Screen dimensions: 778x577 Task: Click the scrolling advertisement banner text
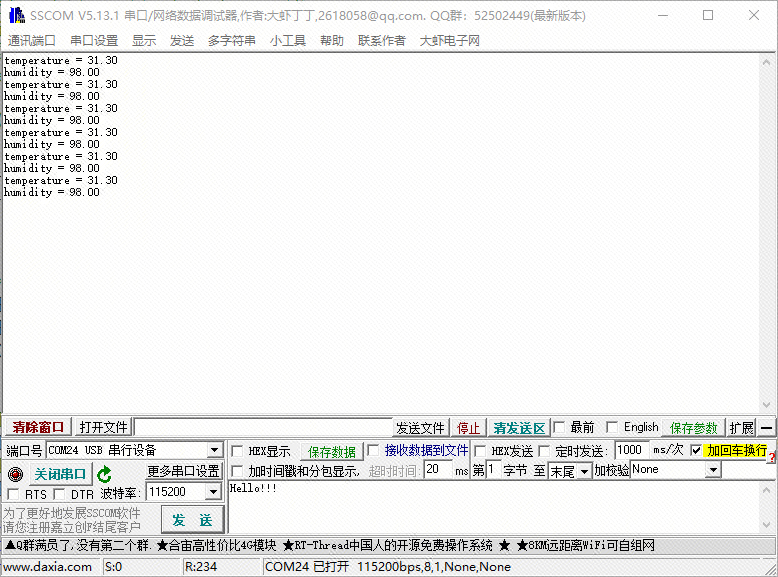pos(330,546)
